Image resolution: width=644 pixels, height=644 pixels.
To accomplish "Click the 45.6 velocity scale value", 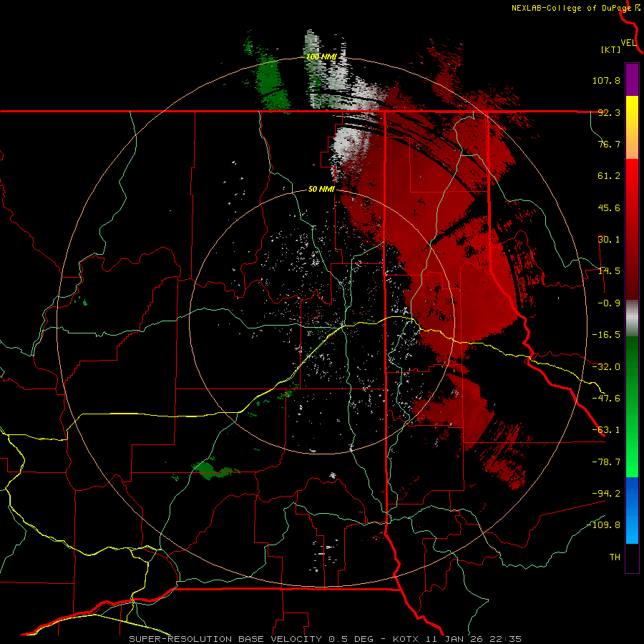I will tap(609, 208).
